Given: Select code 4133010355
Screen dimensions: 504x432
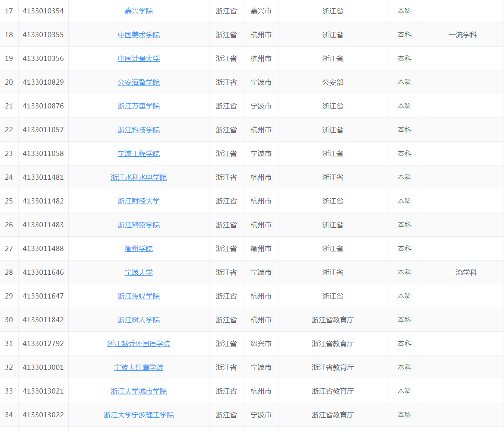Looking at the screenshot, I should 43,35.
